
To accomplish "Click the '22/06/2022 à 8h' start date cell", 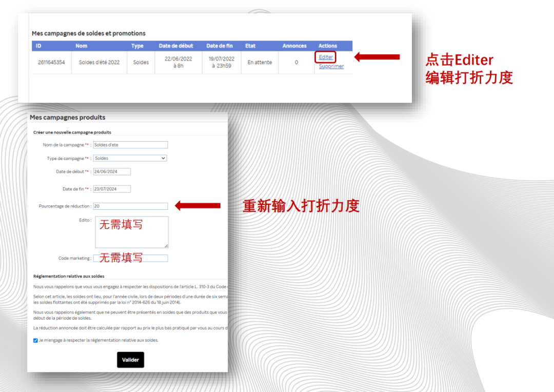I will point(179,62).
